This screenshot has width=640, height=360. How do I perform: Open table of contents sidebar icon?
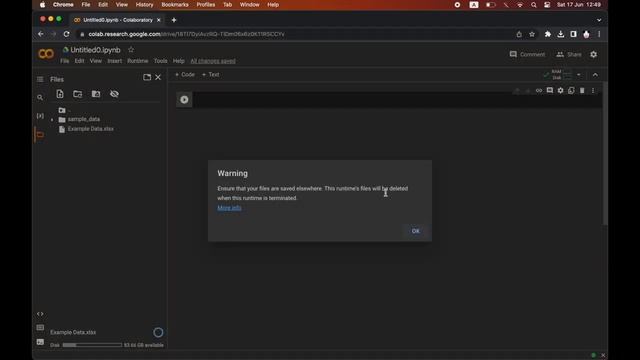pyautogui.click(x=40, y=79)
